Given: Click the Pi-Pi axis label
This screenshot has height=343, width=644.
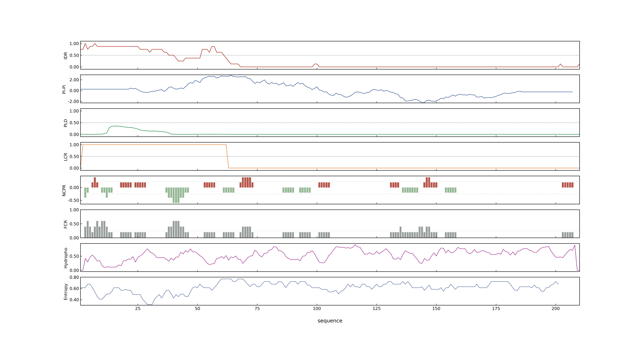Looking at the screenshot, I should tap(64, 89).
